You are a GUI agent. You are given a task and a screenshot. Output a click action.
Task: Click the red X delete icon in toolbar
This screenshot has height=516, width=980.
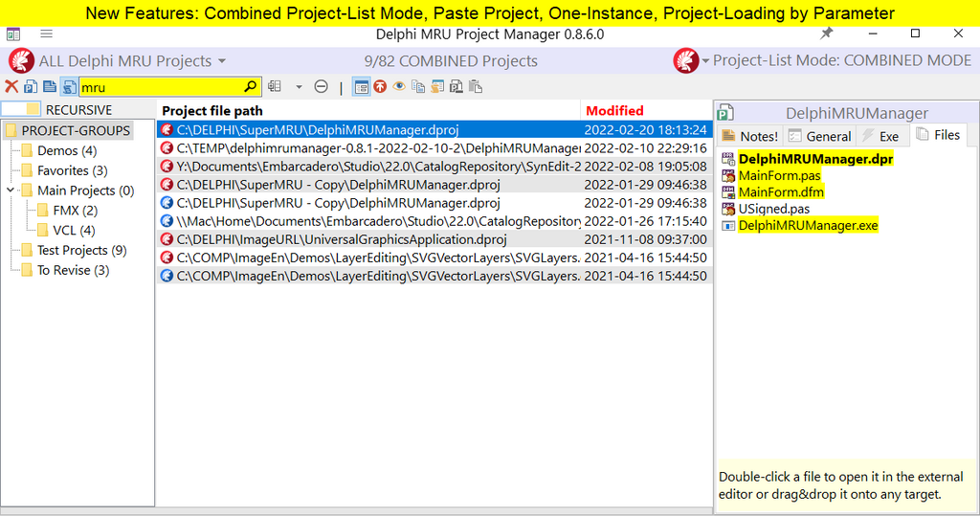coord(11,87)
